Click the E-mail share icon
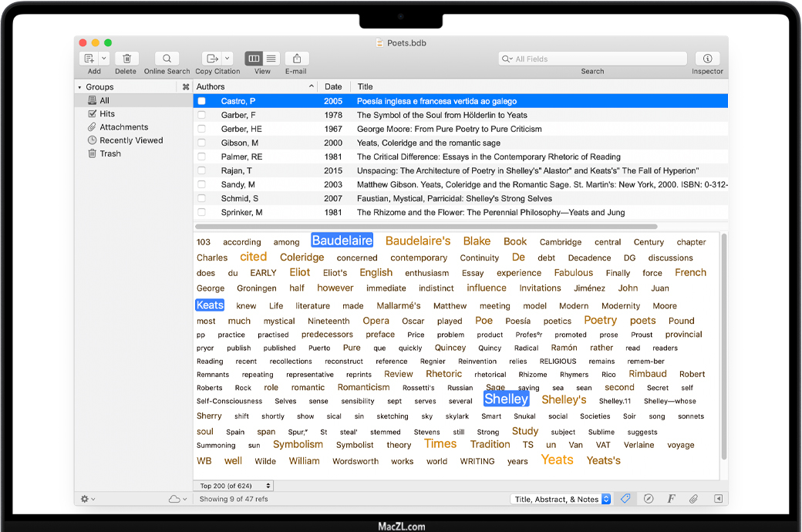The width and height of the screenshot is (802, 532). click(x=296, y=59)
